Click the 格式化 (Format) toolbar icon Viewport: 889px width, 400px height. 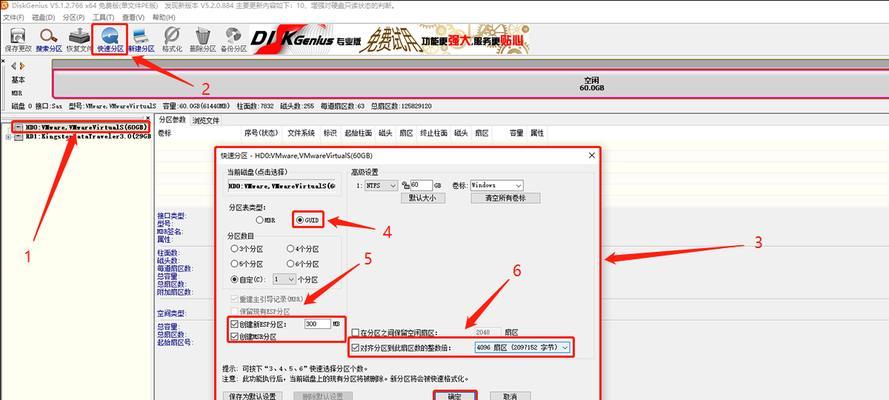(x=172, y=40)
